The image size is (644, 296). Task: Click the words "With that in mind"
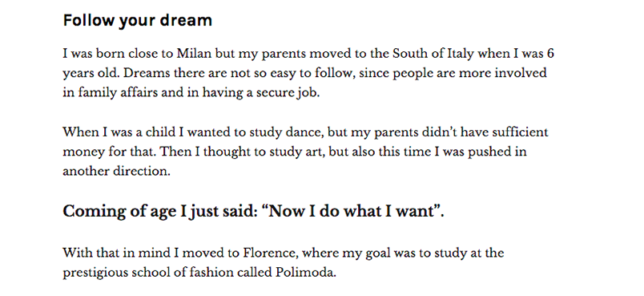click(x=117, y=253)
